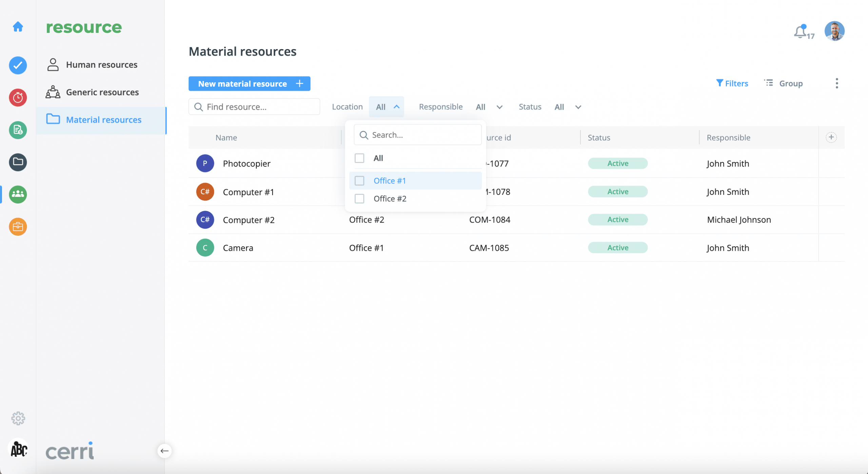Go to Generic resources menu item

tap(102, 92)
